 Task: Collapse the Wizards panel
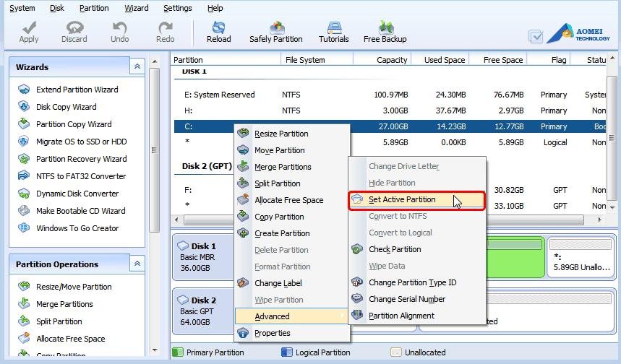point(137,66)
